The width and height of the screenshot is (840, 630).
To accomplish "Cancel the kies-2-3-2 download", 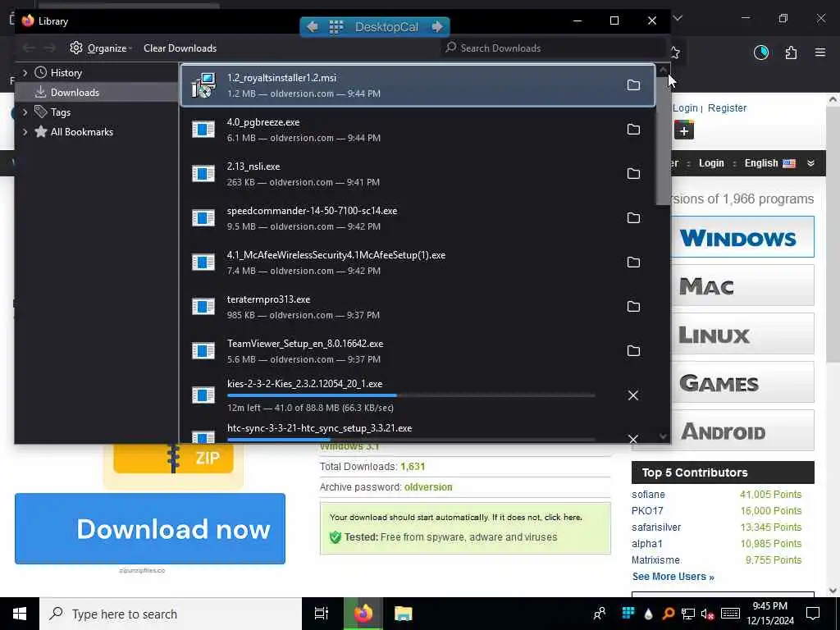I will [x=633, y=395].
